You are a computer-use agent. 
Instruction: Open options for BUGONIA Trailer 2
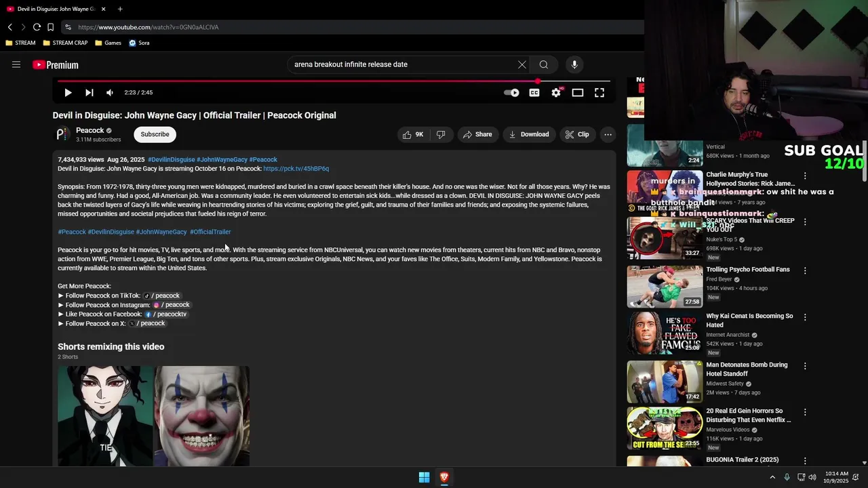(805, 461)
